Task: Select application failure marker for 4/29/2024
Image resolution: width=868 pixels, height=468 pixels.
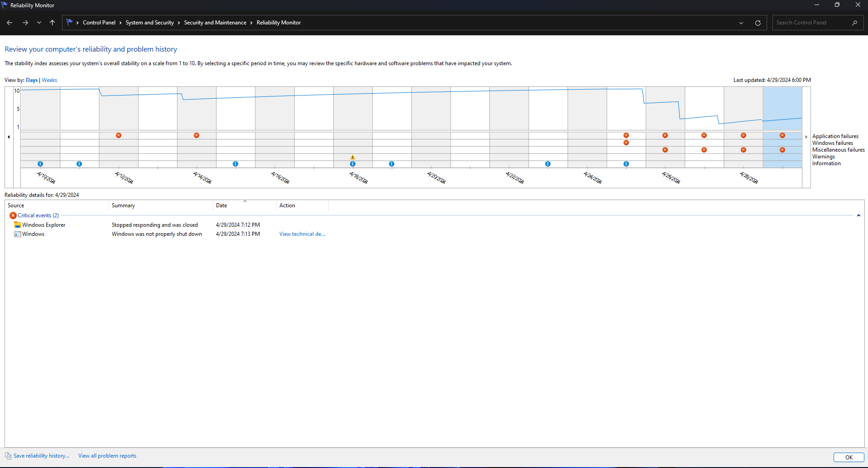Action: [782, 135]
